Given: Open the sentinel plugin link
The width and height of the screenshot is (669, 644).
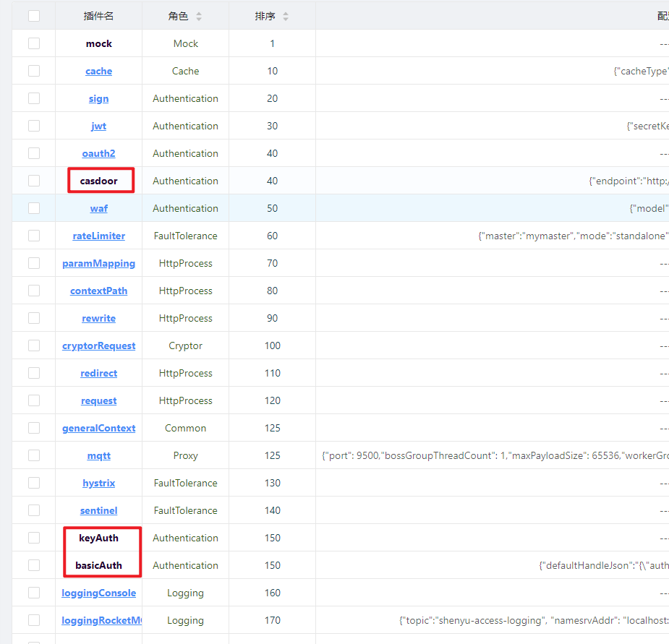Looking at the screenshot, I should (x=98, y=510).
